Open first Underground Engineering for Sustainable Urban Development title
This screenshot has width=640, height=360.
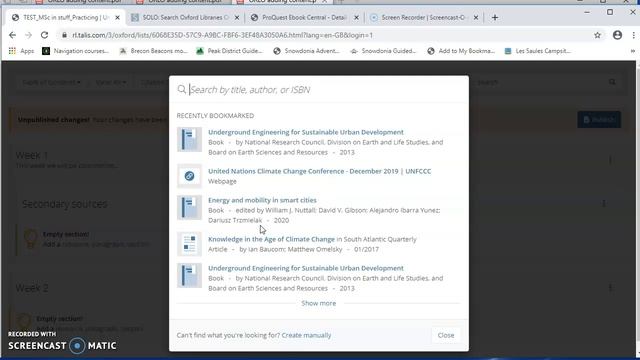pos(306,132)
